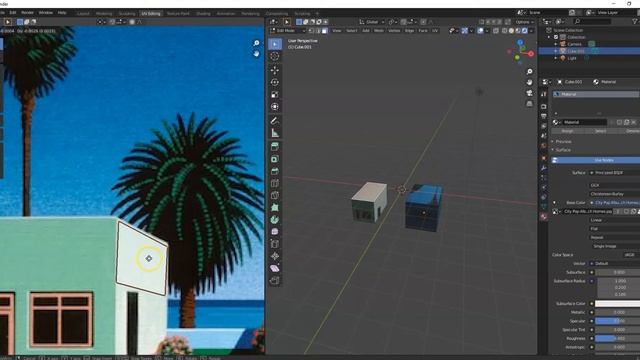Viewport: 640px width, 360px height.
Task: Click the zoom magnifier in UV editor
Action: (x=256, y=43)
